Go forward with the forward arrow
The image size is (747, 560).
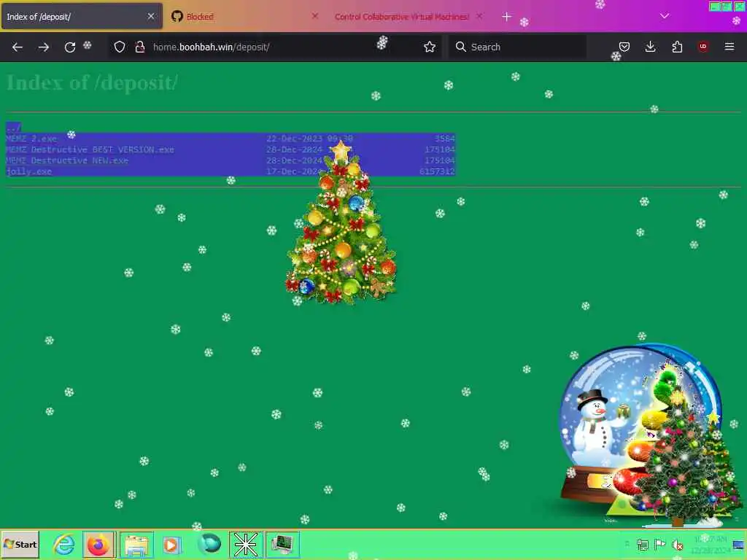[x=43, y=47]
